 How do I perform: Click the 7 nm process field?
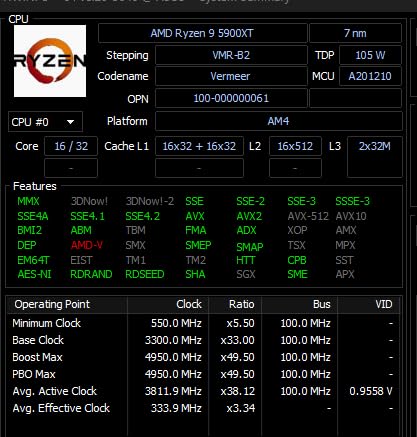click(355, 33)
